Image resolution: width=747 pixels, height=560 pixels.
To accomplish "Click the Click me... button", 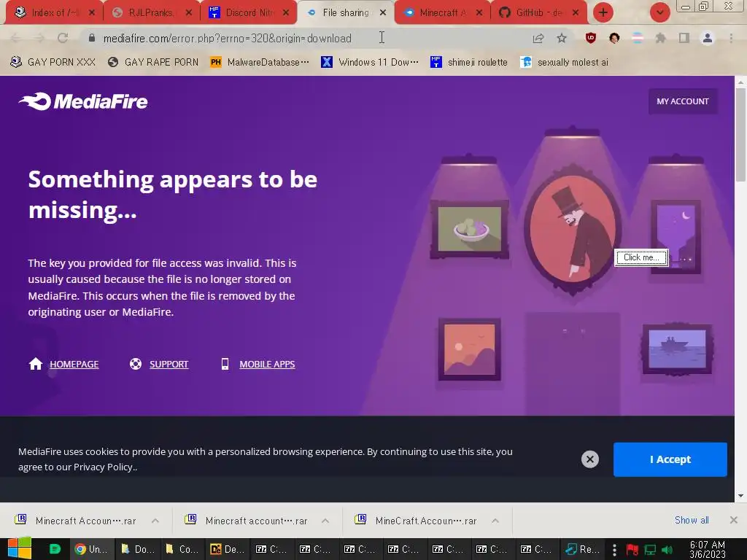I will 641,257.
